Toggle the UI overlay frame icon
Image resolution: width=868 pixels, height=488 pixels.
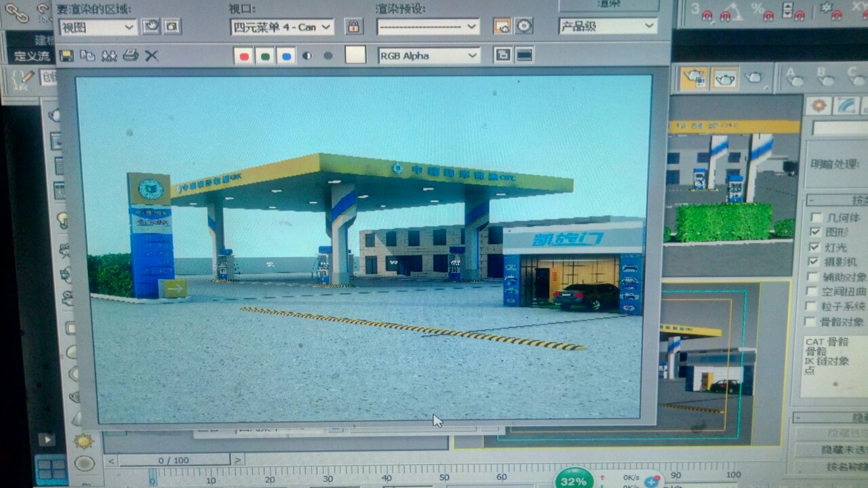coord(502,55)
